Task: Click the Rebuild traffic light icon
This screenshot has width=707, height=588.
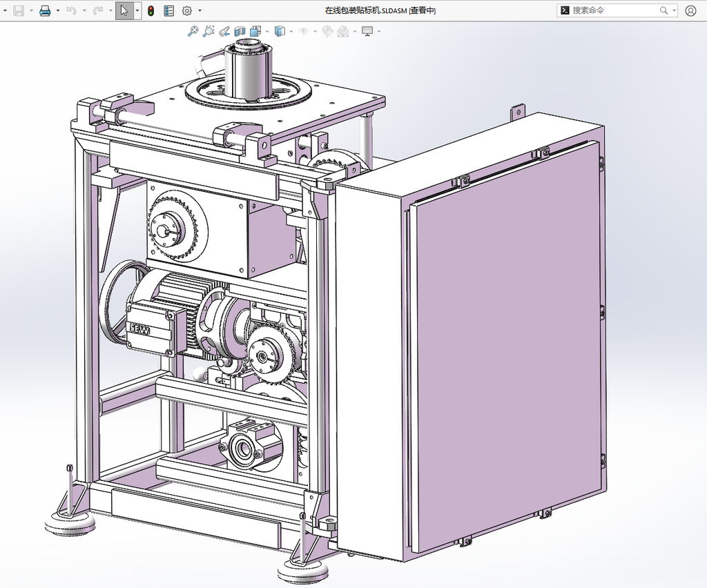Action: coord(151,10)
